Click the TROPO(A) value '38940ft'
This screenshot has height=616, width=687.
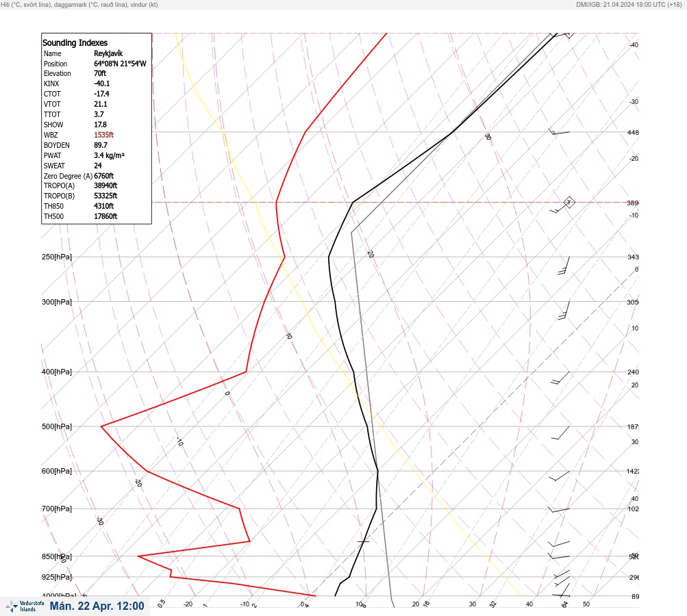(x=105, y=185)
